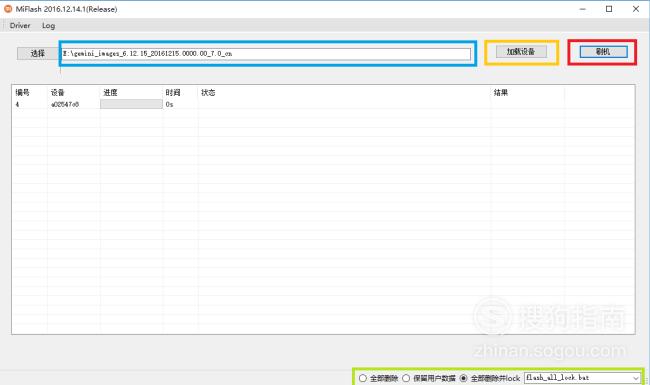Click the progress bar for device 4
The height and width of the screenshot is (385, 650).
(131, 104)
